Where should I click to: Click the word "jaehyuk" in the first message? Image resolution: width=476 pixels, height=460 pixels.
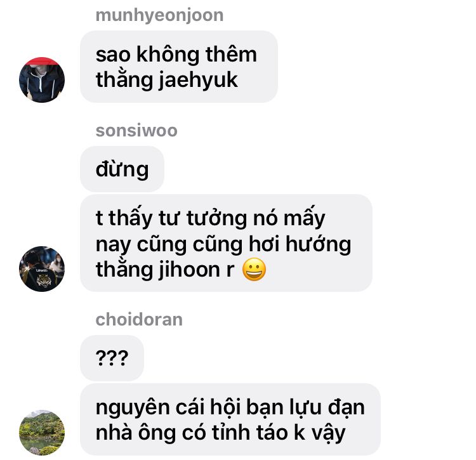(x=198, y=80)
